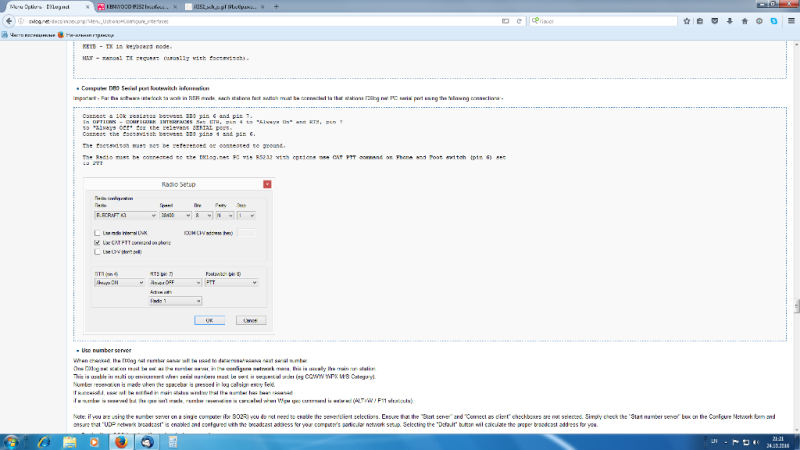Open the taskbar clock and date
Viewport: 800px width, 450px height.
[779, 442]
